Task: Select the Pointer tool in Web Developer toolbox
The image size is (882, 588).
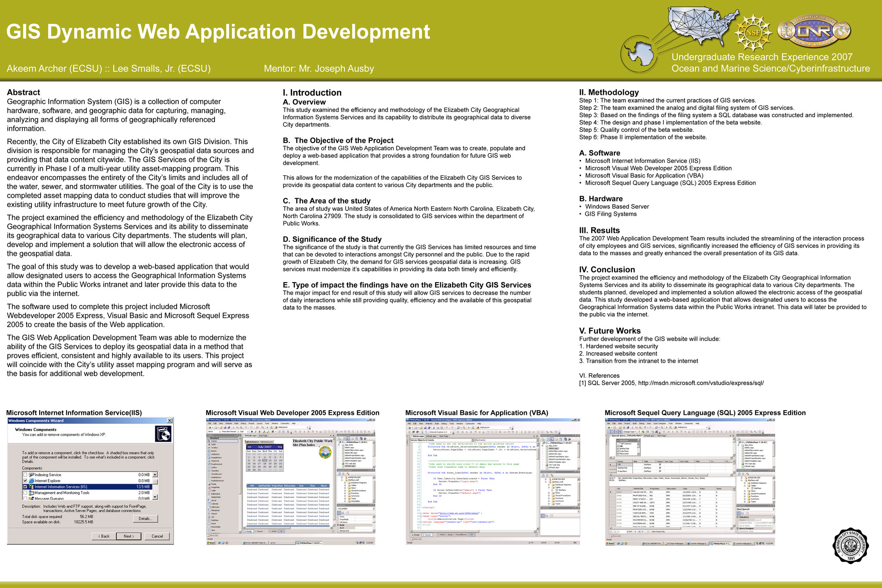Action: pyautogui.click(x=223, y=441)
